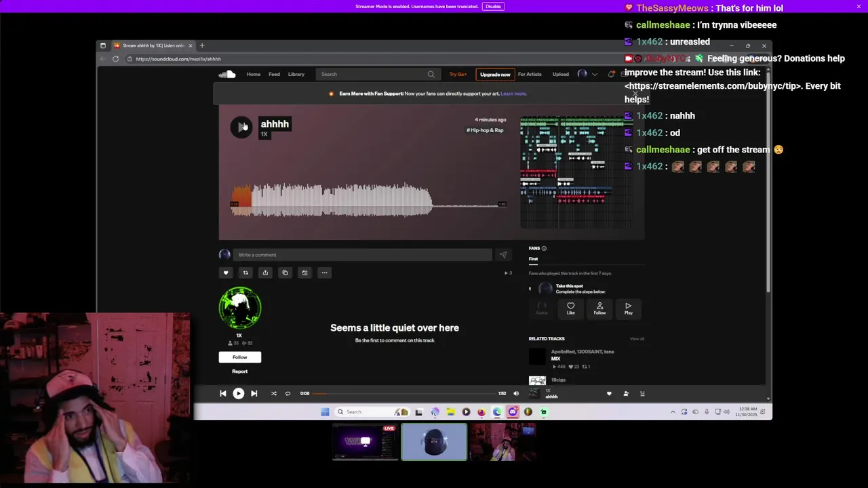Send the comment with the paper plane icon
The width and height of the screenshot is (868, 488).
[x=502, y=255]
